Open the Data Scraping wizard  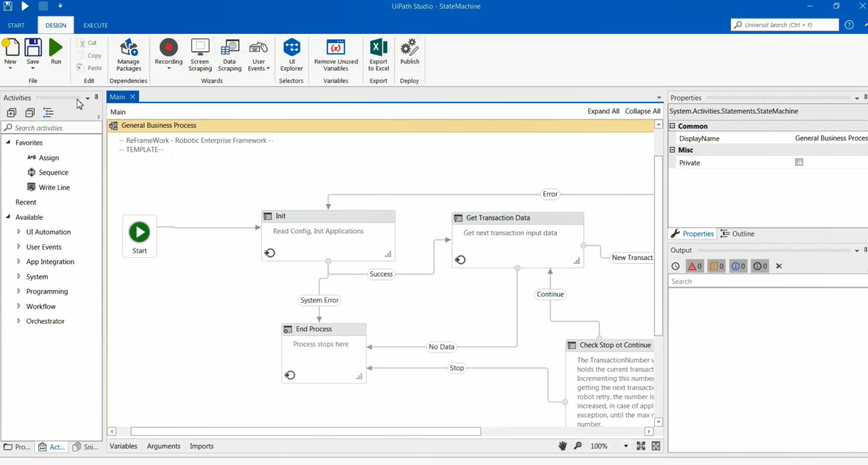(229, 54)
